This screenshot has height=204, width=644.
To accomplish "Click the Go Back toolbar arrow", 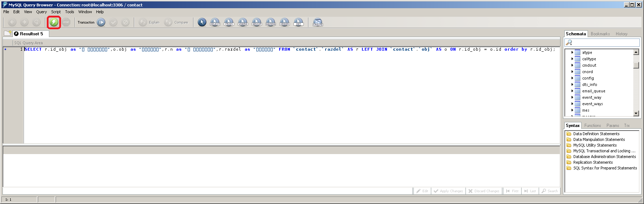I will 12,22.
